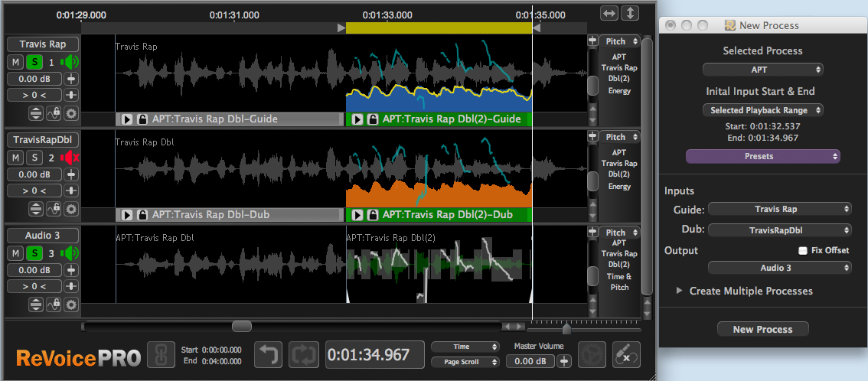Open the Guide input dropdown
The width and height of the screenshot is (868, 381).
coord(779,209)
